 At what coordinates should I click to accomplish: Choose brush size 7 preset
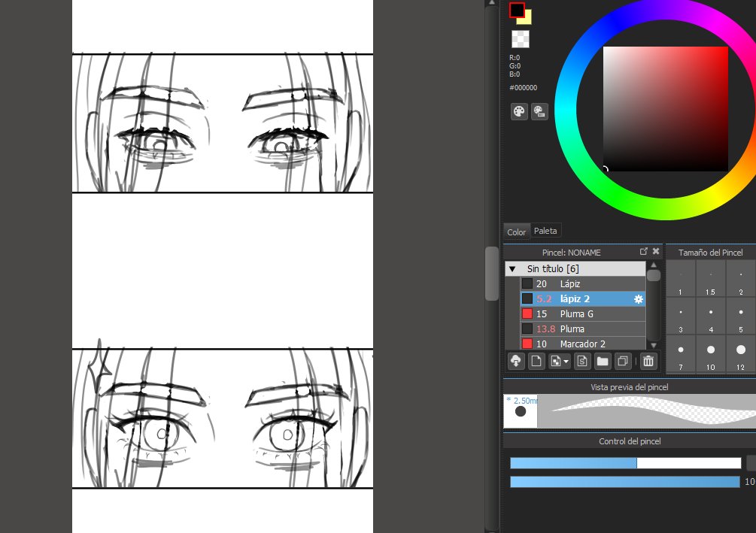[x=680, y=354]
